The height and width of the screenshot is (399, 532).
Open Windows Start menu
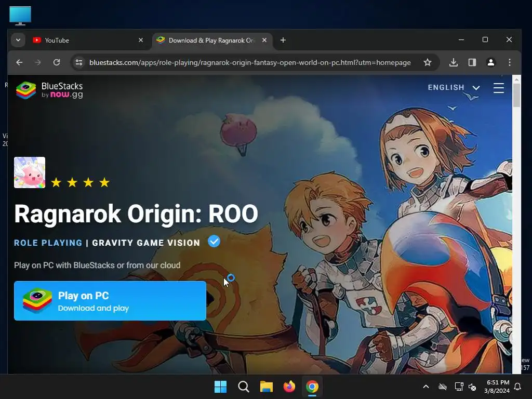[220, 387]
